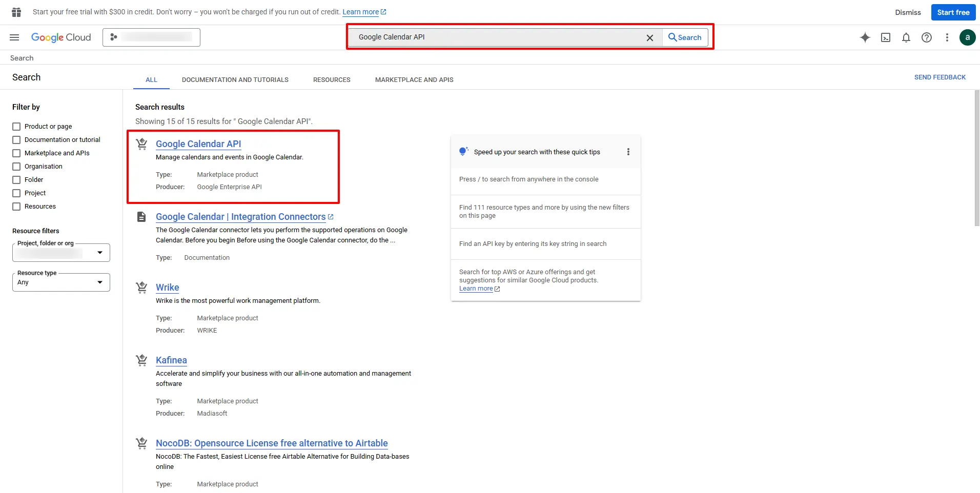Open the Kafinea result link
Viewport: 980px width, 493px height.
click(x=171, y=360)
